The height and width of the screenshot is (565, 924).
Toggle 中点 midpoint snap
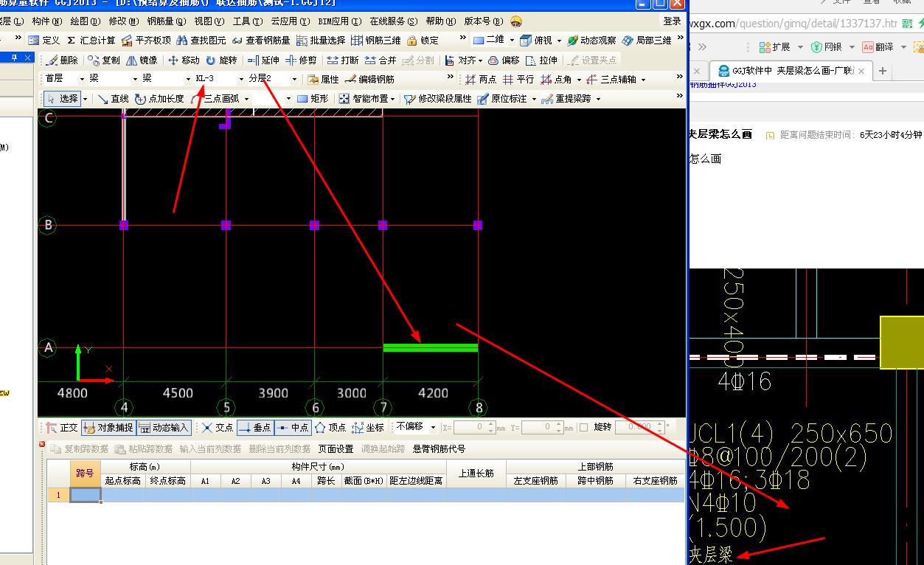point(293,427)
